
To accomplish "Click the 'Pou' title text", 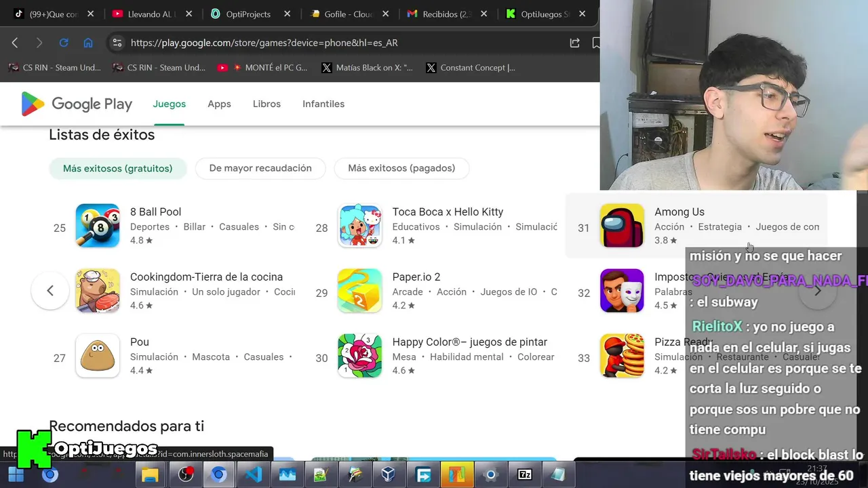I will click(140, 342).
